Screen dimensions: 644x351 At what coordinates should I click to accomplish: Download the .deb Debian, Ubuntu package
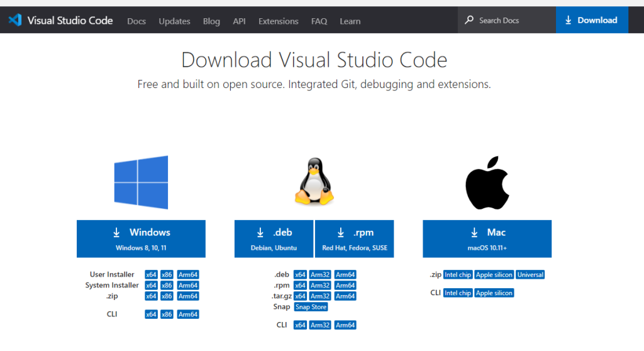pyautogui.click(x=274, y=239)
